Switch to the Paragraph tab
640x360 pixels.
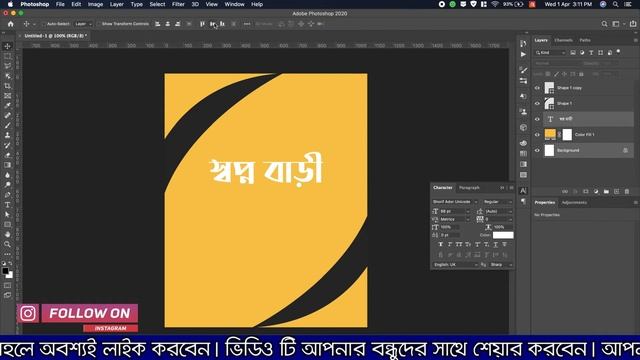pos(469,188)
